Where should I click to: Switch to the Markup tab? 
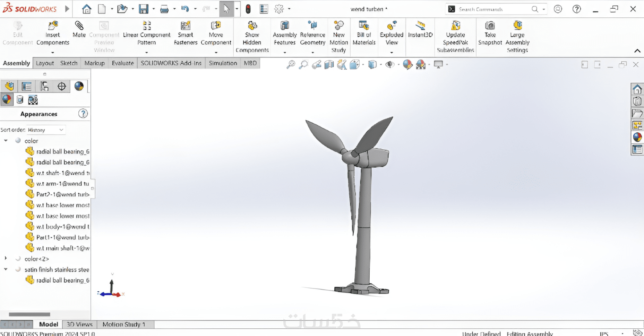[x=95, y=63]
